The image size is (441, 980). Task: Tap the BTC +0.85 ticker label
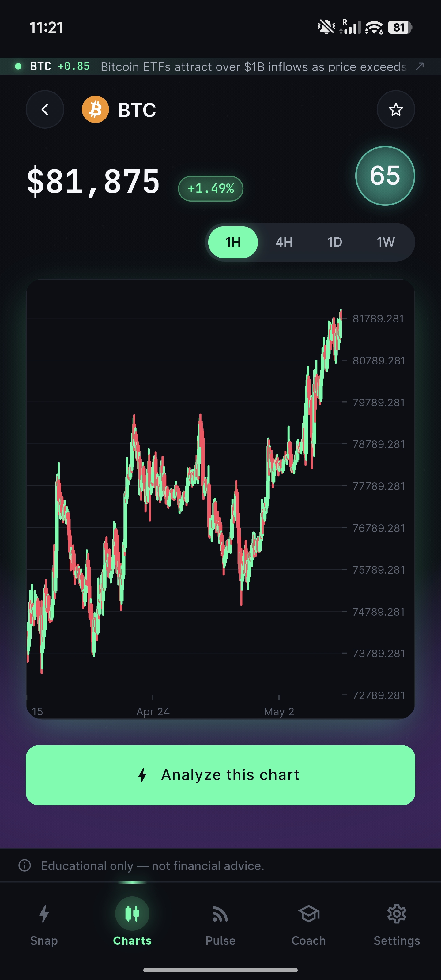tap(60, 66)
